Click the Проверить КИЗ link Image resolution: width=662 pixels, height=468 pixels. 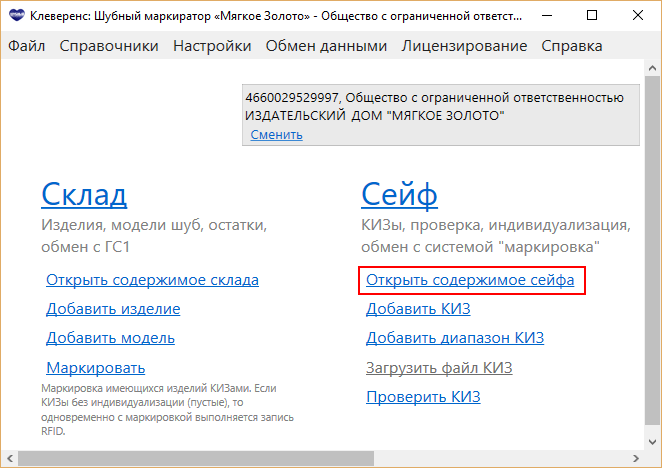click(x=423, y=397)
